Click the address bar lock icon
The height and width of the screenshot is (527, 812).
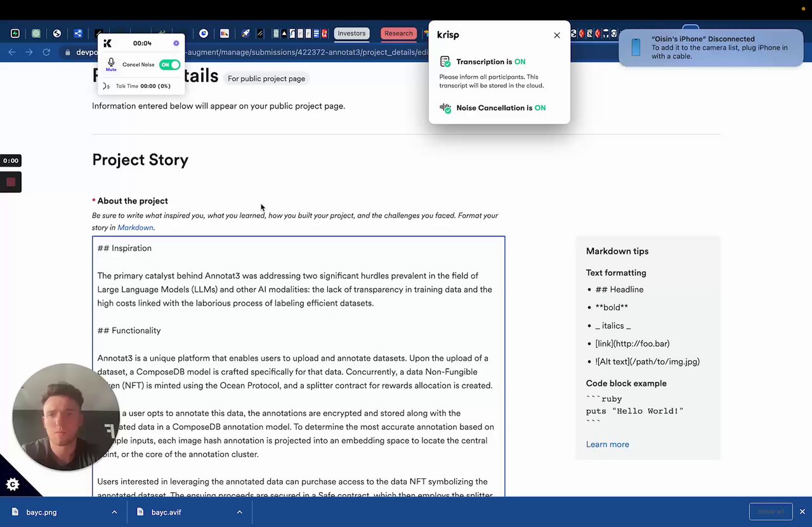(x=68, y=53)
